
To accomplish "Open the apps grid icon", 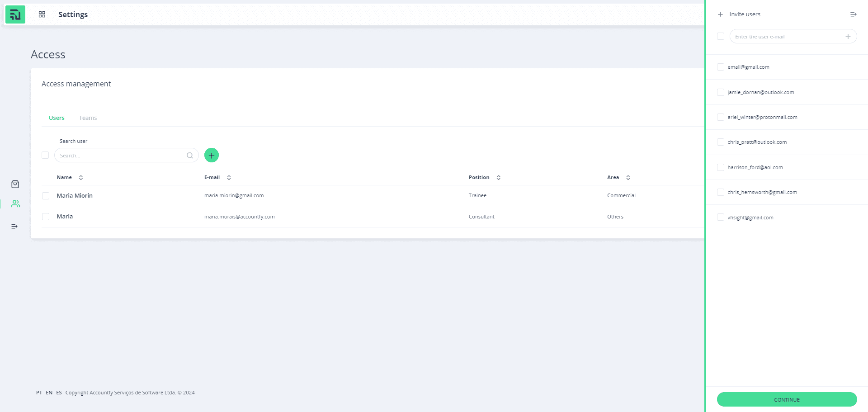I will pos(42,14).
